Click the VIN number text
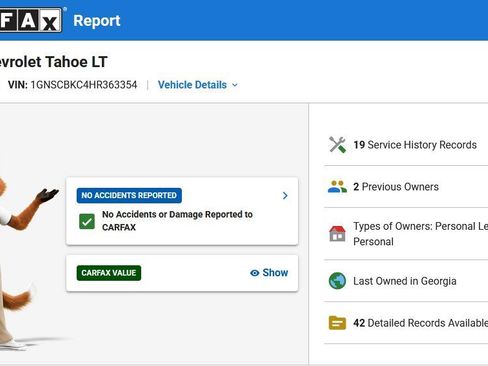This screenshot has height=366, width=488. click(84, 85)
